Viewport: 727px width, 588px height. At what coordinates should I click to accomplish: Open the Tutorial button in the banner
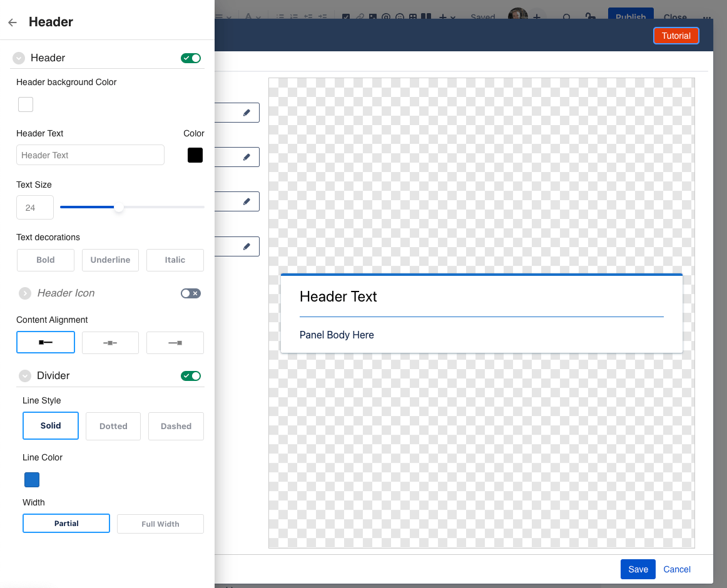point(676,36)
